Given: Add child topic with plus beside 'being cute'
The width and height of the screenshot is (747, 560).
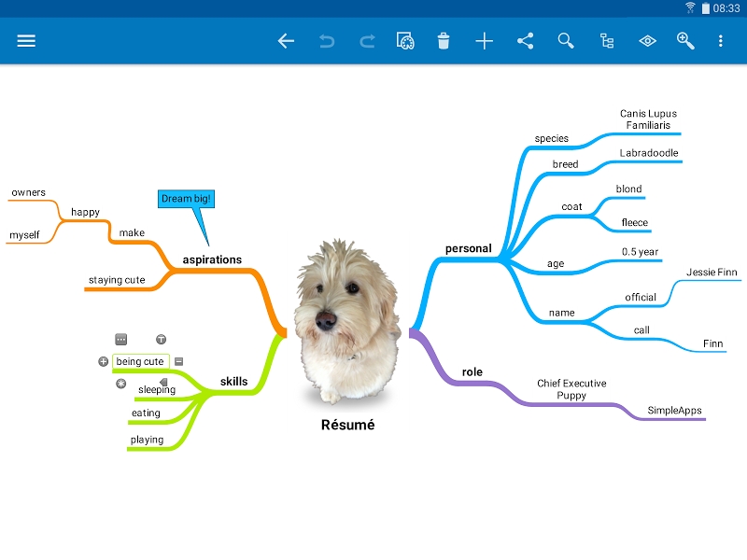Looking at the screenshot, I should [103, 361].
